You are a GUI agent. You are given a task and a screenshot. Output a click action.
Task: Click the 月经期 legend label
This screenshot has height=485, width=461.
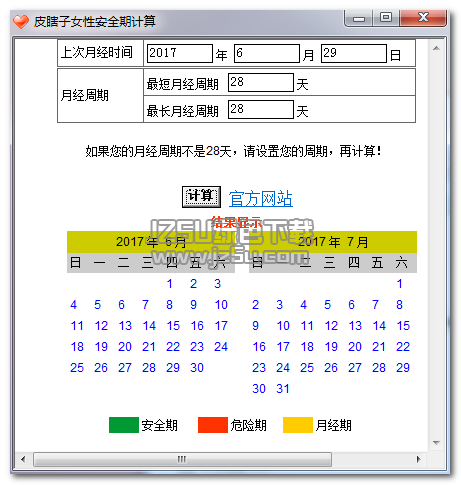point(333,425)
